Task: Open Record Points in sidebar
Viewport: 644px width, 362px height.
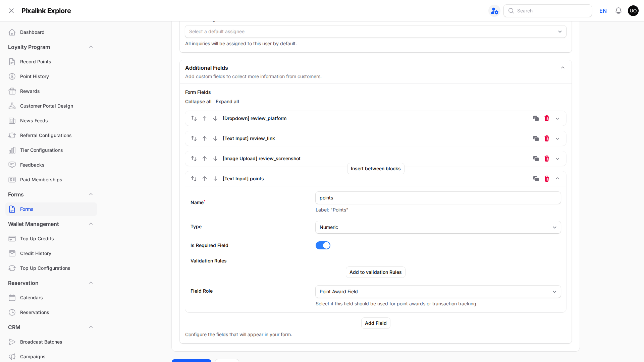Action: click(51, 62)
